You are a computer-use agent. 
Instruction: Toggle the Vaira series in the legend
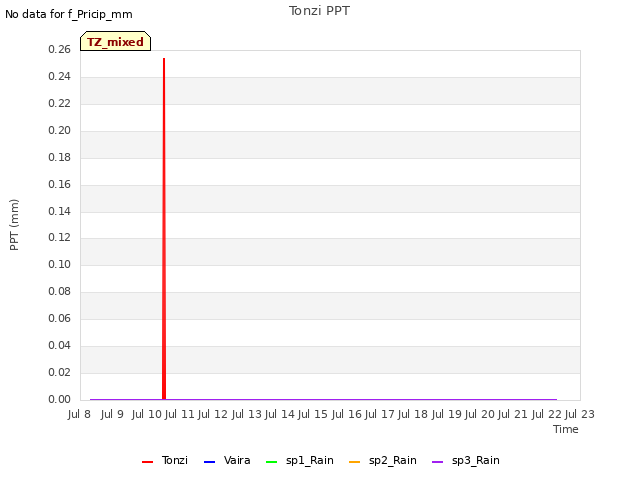[x=227, y=460]
